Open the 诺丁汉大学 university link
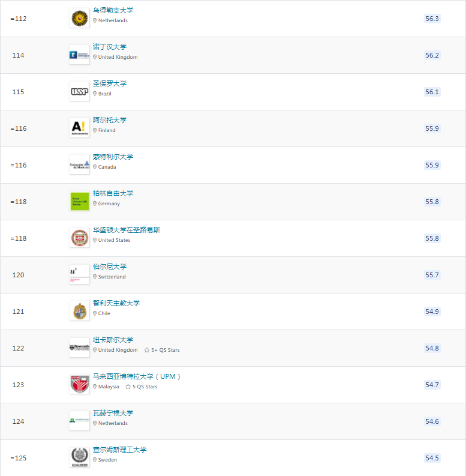 coord(110,47)
